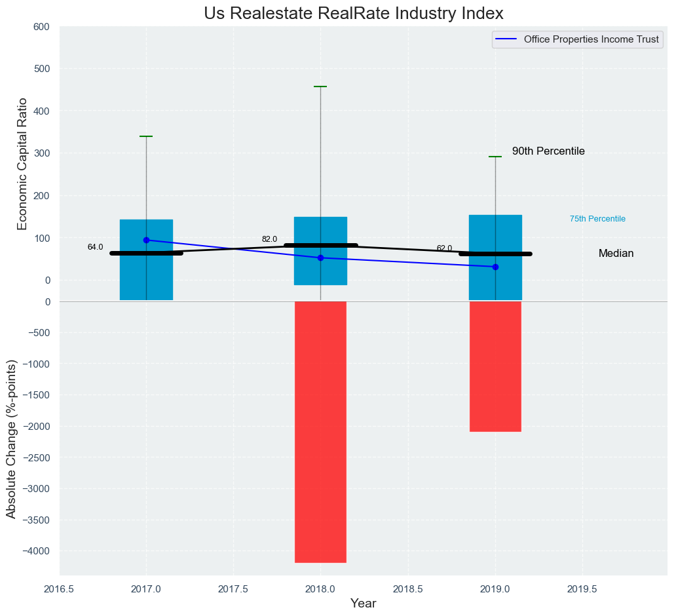Click the median value label 82.0
Viewport: 674px width, 616px height.
[x=269, y=239]
